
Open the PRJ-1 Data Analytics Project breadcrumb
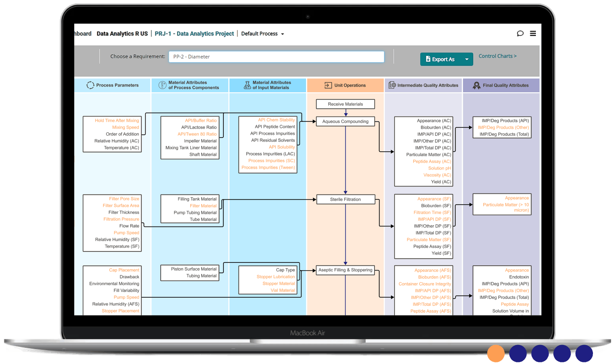pos(194,34)
